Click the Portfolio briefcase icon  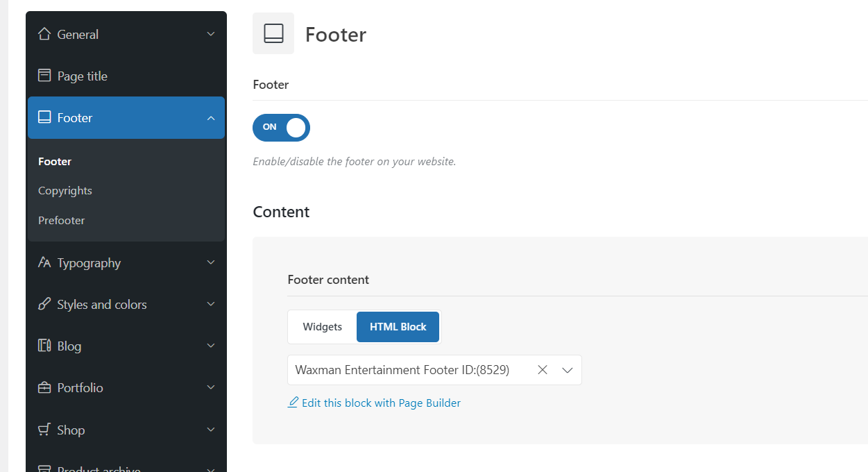click(44, 387)
